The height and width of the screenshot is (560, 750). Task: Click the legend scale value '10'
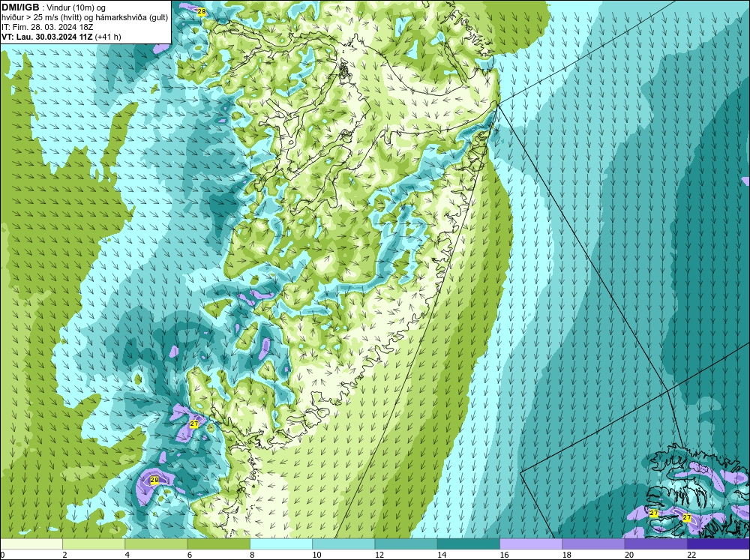(316, 555)
